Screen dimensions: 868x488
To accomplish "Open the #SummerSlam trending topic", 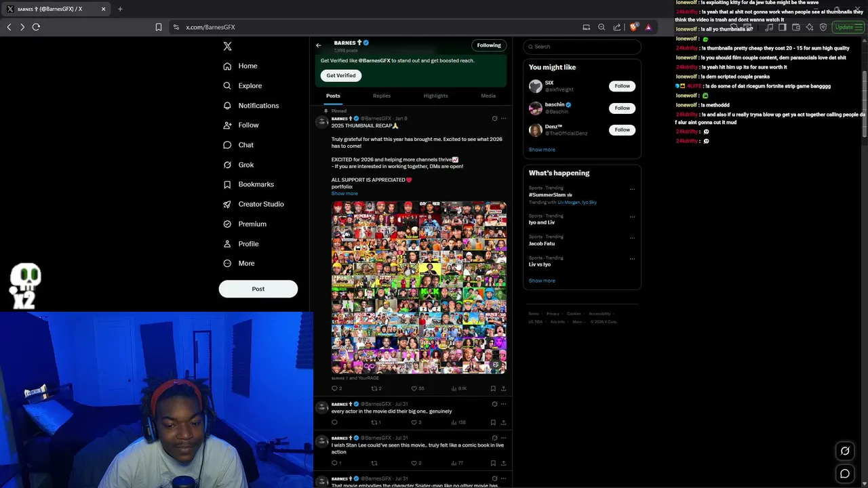I will point(549,195).
